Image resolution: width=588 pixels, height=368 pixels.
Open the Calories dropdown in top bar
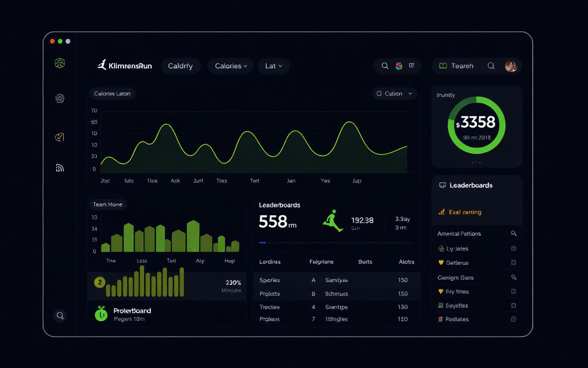231,66
